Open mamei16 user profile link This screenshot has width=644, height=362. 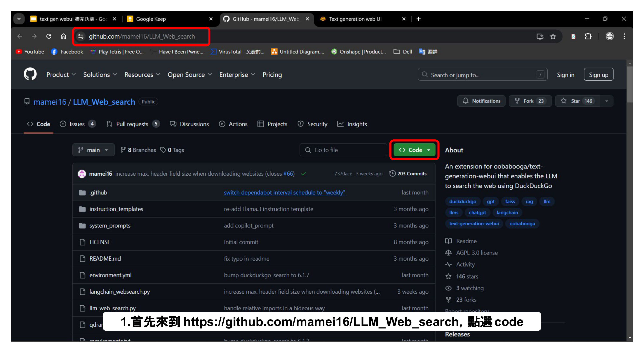50,102
